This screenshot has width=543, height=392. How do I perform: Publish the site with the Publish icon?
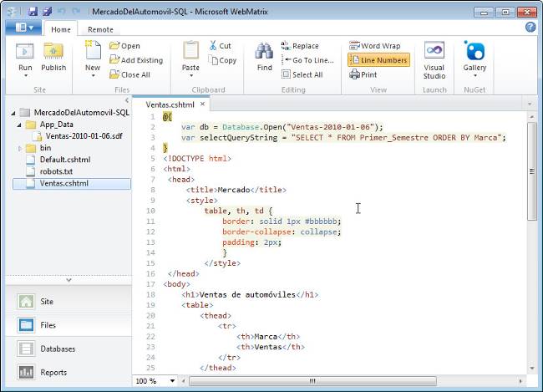[x=53, y=52]
